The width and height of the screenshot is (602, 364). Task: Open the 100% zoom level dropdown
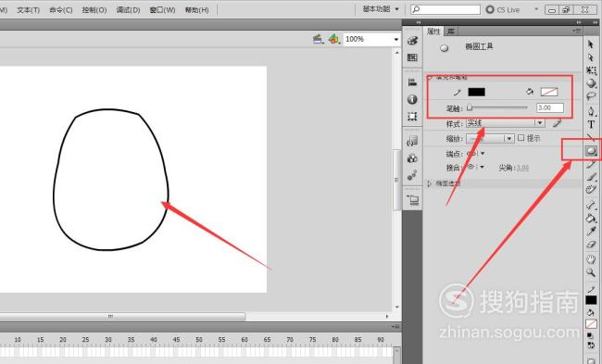pos(371,39)
